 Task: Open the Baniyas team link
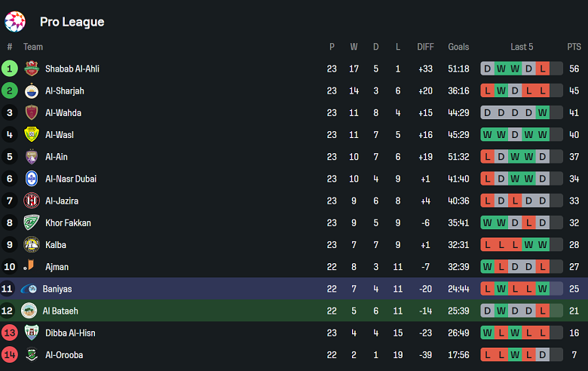pos(57,289)
